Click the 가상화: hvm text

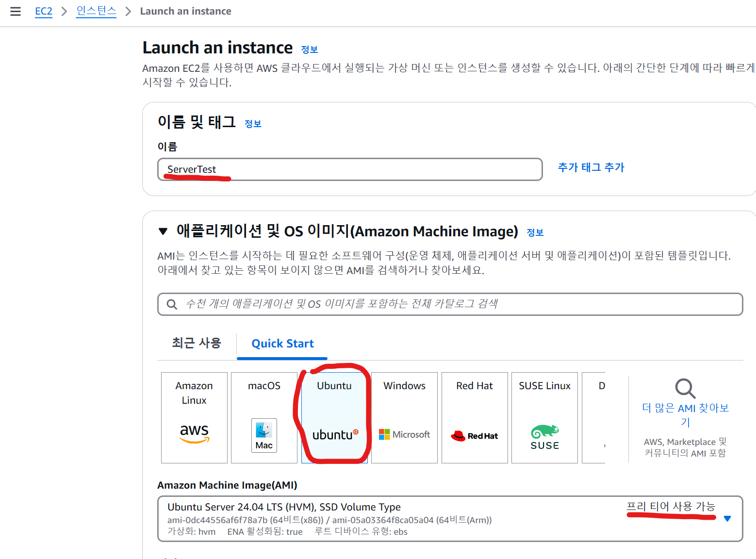coord(191,532)
